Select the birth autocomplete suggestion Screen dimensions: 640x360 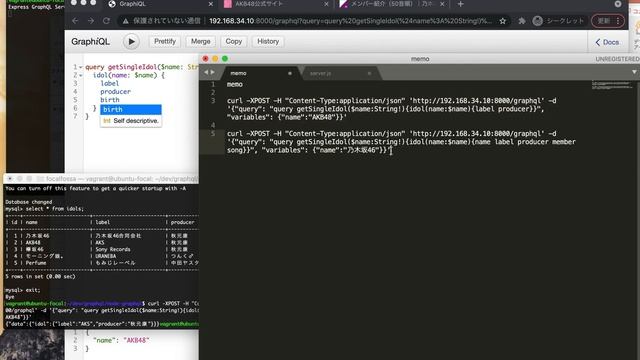click(131, 109)
